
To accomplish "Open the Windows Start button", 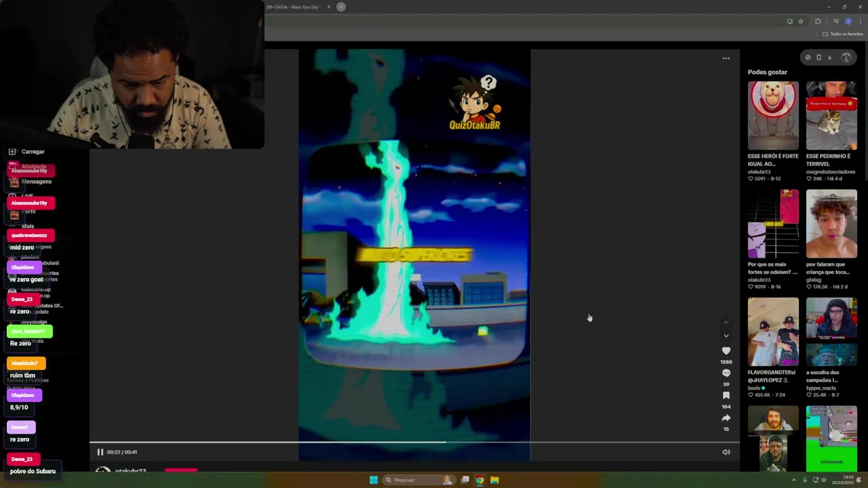I will pyautogui.click(x=374, y=480).
